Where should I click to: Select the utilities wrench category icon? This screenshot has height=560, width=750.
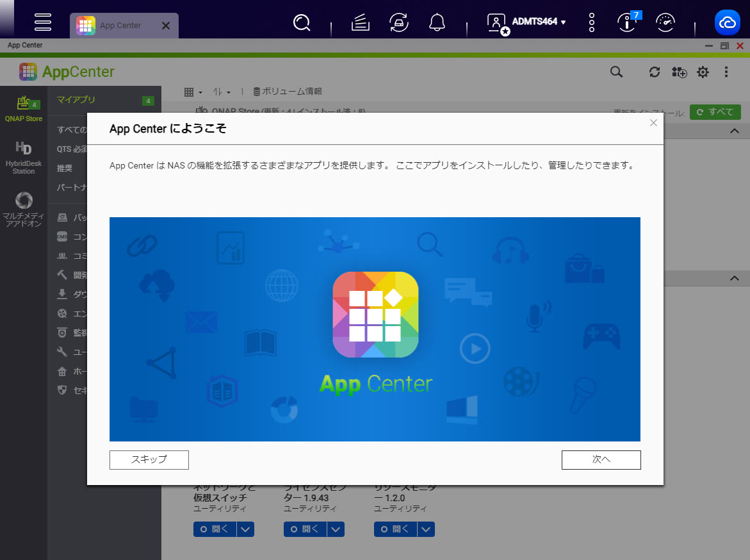(x=62, y=352)
